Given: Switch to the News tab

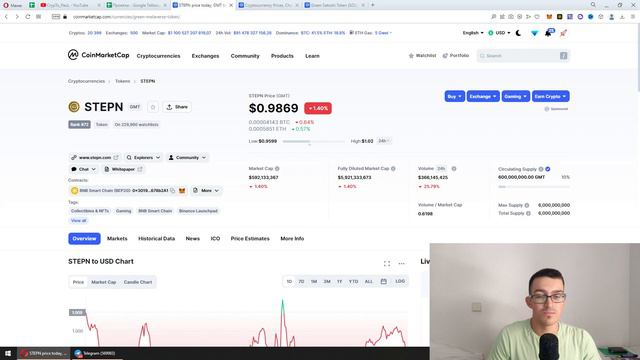Looking at the screenshot, I should [x=193, y=238].
